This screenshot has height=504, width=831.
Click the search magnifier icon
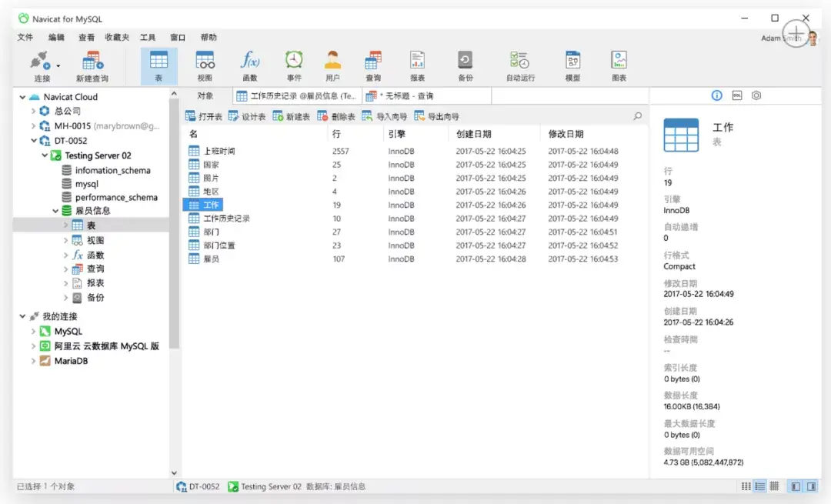tap(638, 116)
